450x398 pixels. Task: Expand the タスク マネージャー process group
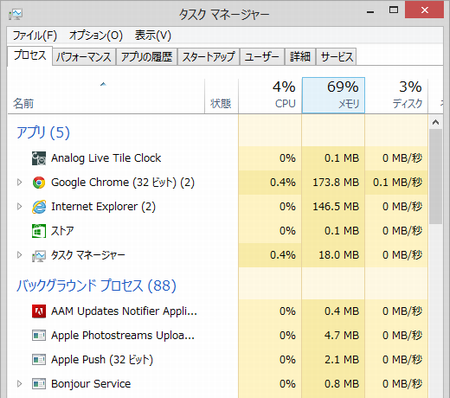tap(19, 255)
